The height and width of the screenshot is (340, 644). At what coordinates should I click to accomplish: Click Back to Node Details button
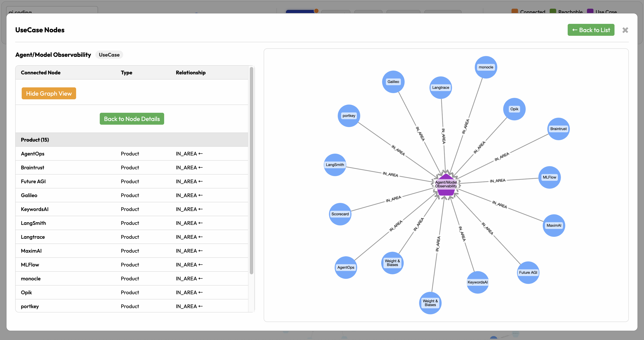[132, 119]
